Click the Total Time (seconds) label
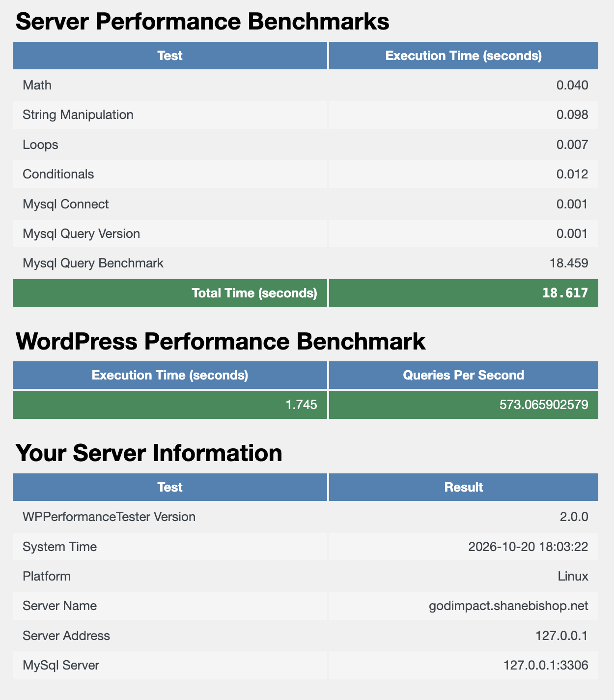The width and height of the screenshot is (614, 700). click(x=254, y=293)
